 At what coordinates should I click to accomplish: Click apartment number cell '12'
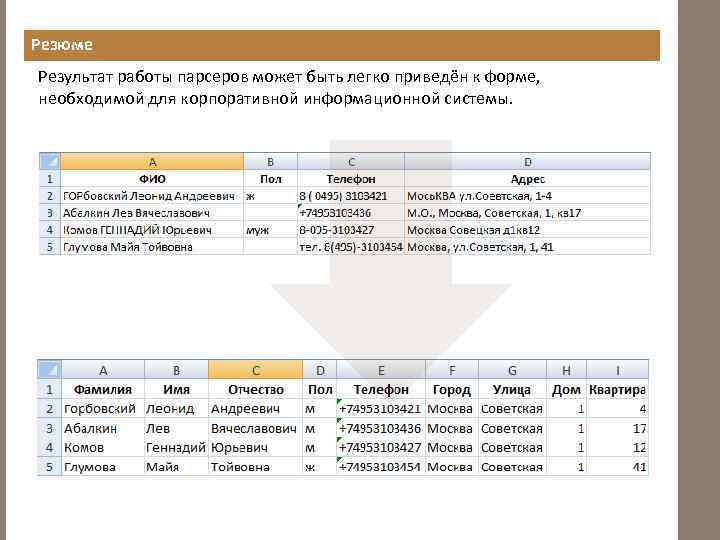618,447
